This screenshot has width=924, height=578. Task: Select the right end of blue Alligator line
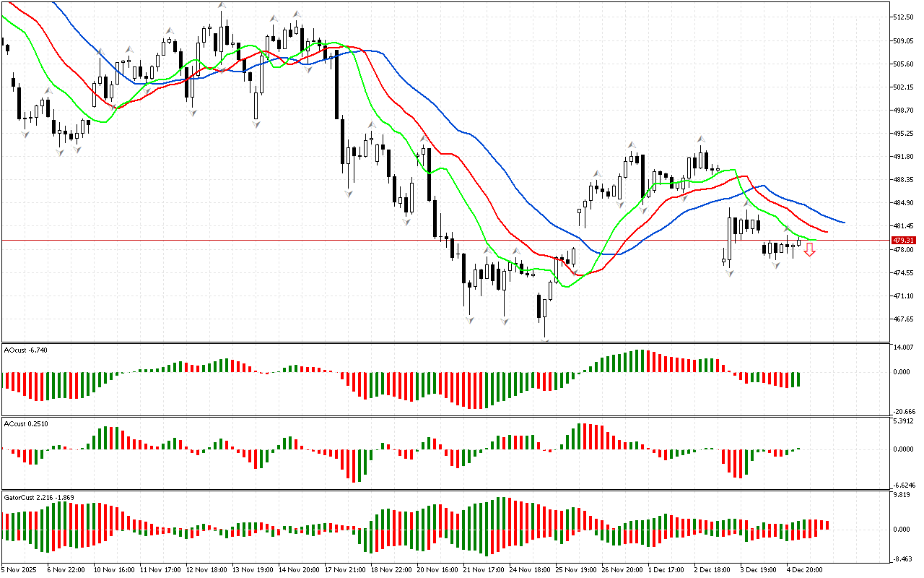coord(843,222)
